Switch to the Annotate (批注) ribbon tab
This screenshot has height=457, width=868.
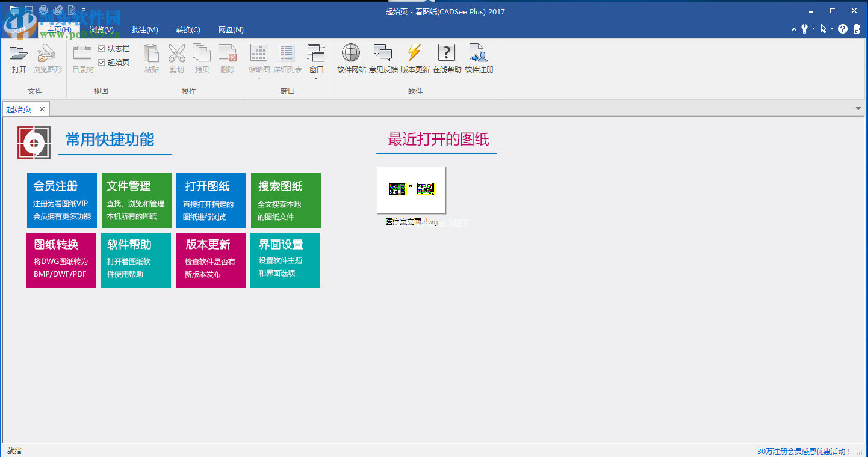145,30
